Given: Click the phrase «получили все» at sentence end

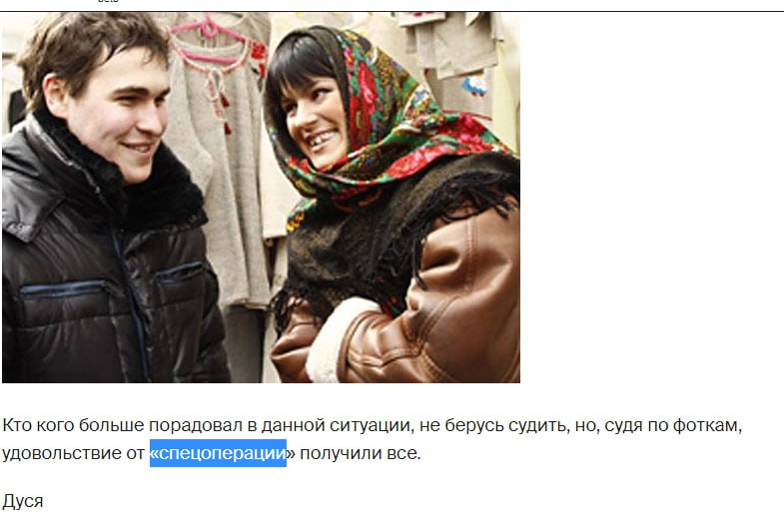Looking at the screenshot, I should [x=360, y=453].
